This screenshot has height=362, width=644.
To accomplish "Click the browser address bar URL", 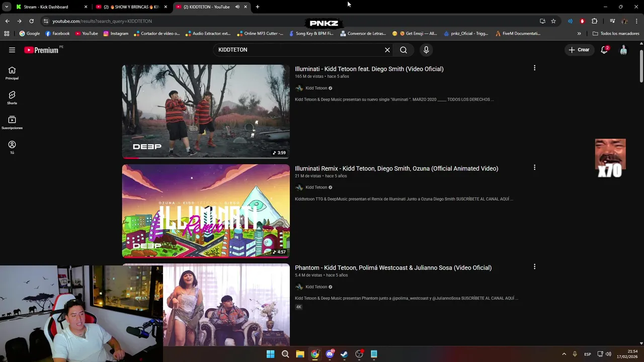I will [102, 21].
